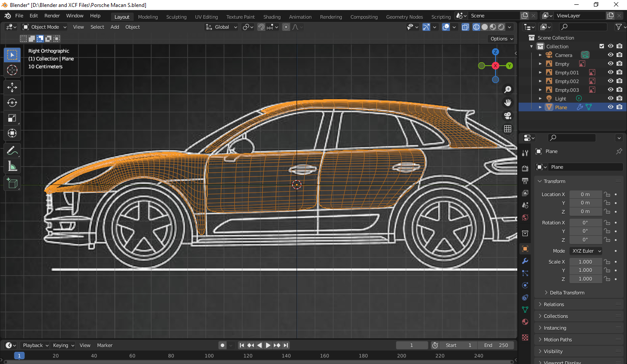Click the Add Cube tool
Viewport: 627px width, 364px height.
(12, 183)
